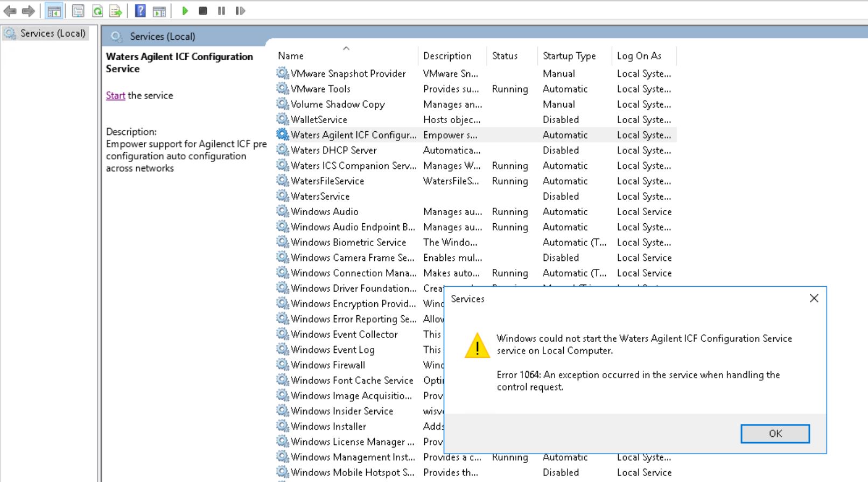Select the VMware Tools service row
Viewport: 868px width, 482px height.
click(475, 89)
